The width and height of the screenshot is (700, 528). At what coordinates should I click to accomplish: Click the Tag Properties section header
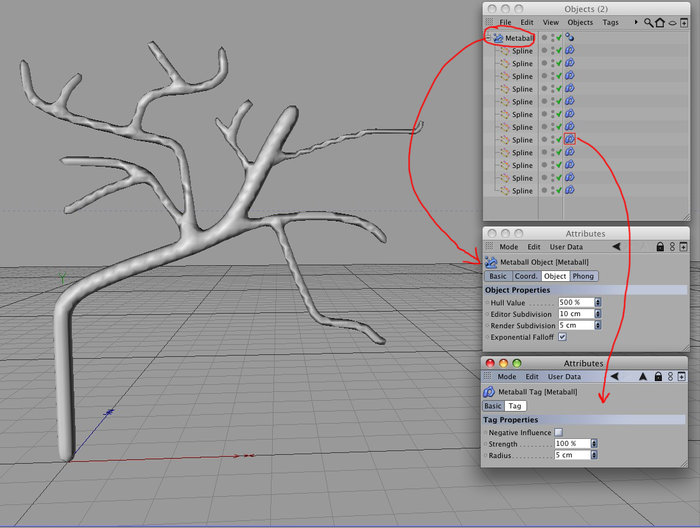tap(584, 420)
